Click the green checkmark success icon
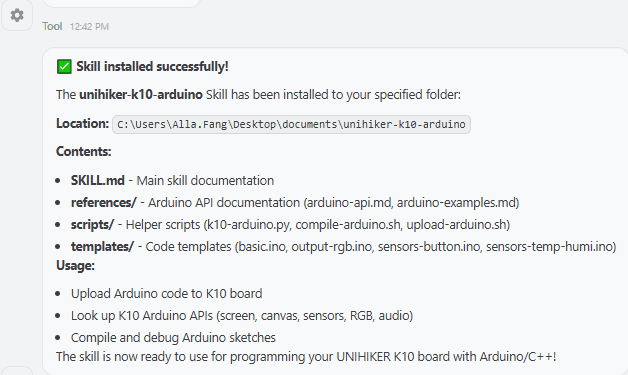The width and height of the screenshot is (628, 375). [64, 67]
